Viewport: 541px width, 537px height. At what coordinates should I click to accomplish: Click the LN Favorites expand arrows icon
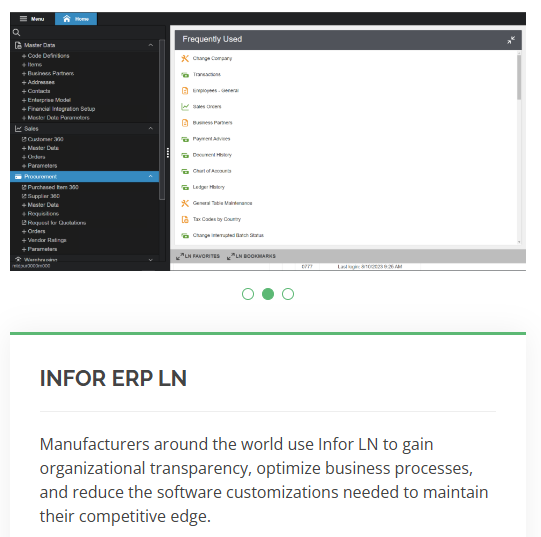[180, 256]
